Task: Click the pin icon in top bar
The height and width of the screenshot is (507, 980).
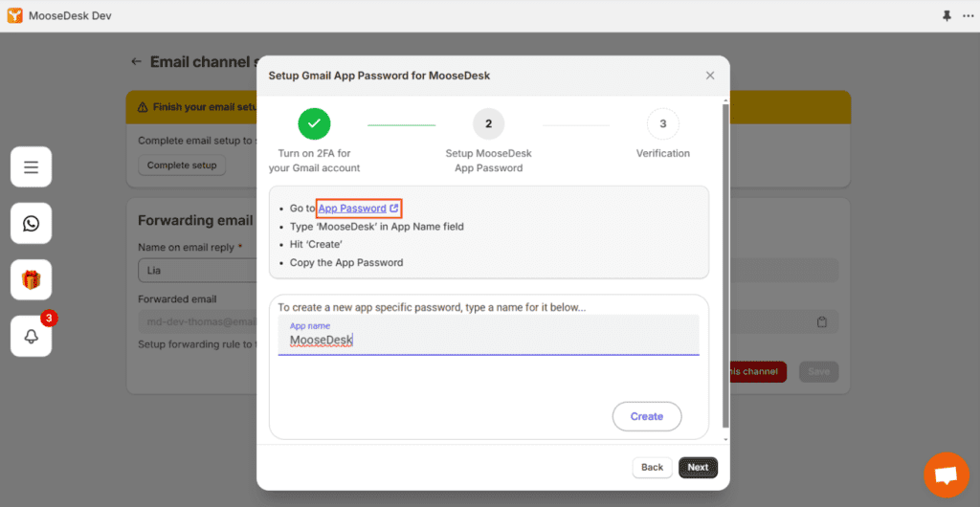Action: coord(947,16)
